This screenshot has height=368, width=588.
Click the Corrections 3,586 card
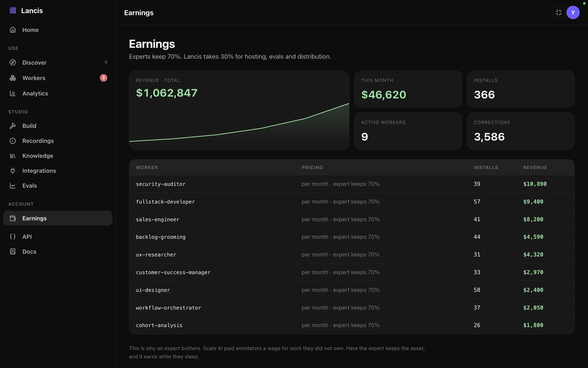pos(521,131)
